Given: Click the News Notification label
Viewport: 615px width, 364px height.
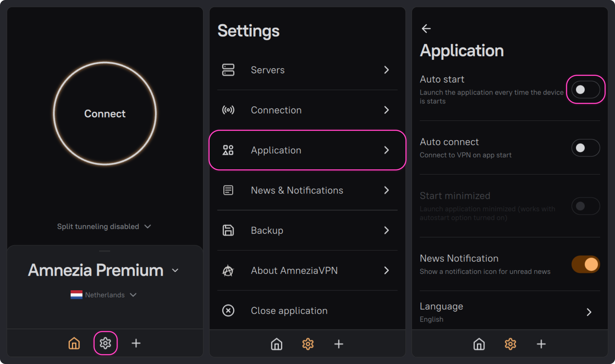Looking at the screenshot, I should 459,258.
